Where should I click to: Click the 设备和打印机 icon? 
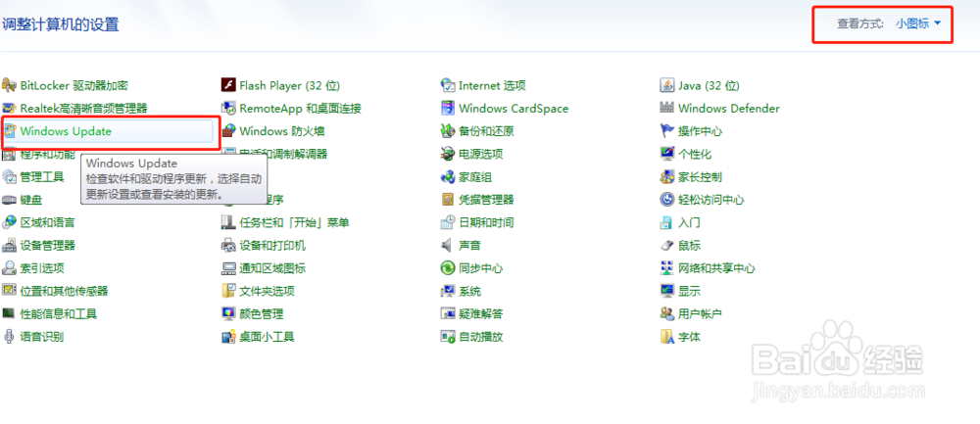point(228,246)
